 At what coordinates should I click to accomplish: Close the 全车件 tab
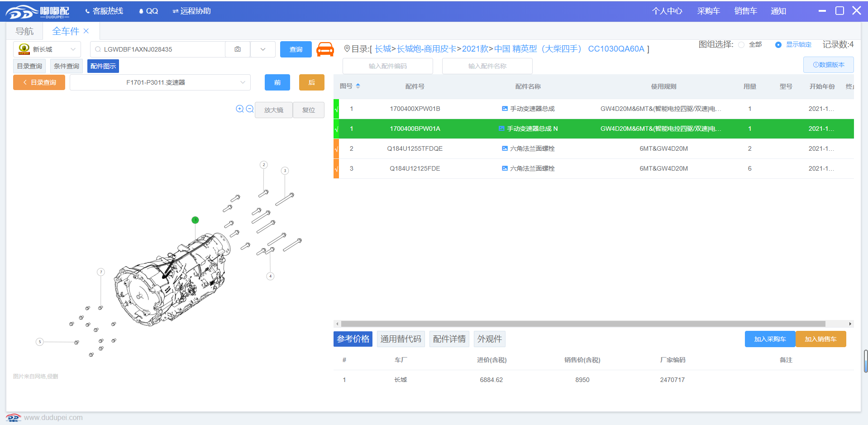pos(86,31)
